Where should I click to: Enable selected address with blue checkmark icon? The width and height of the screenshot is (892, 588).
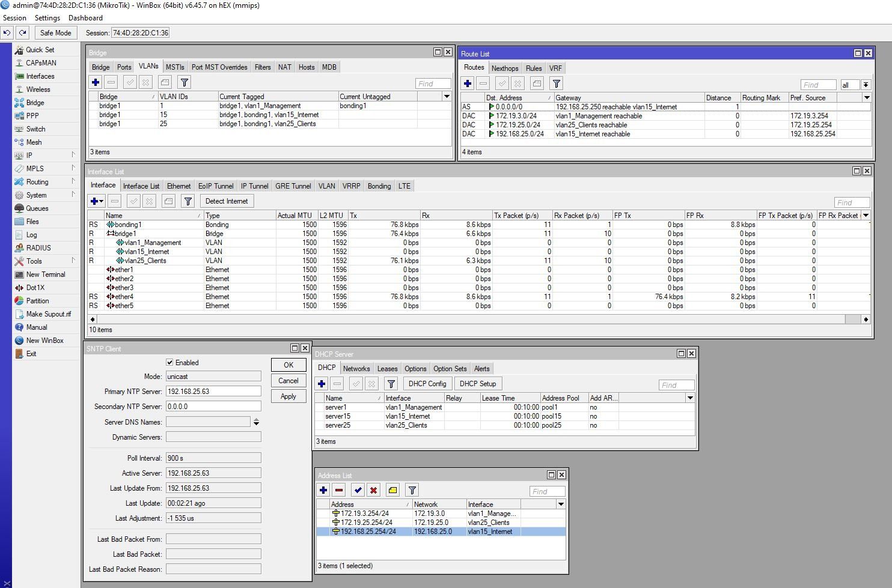tap(358, 490)
